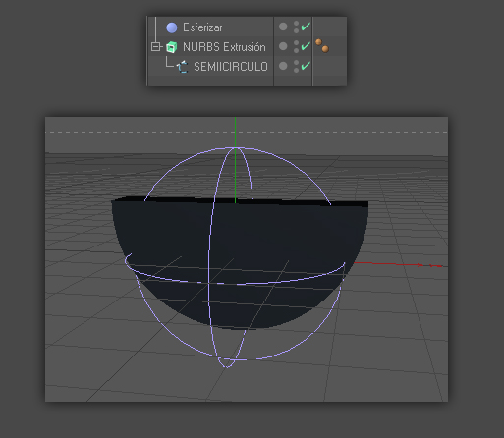Toggle the SEMIICIRCULO layer dot

pos(283,66)
